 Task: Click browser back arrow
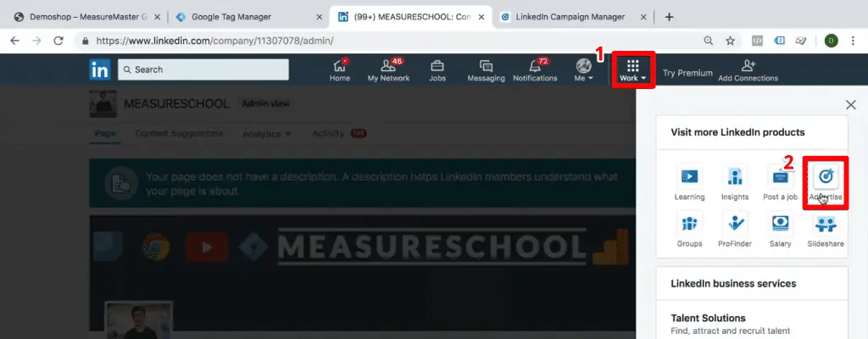pos(15,41)
